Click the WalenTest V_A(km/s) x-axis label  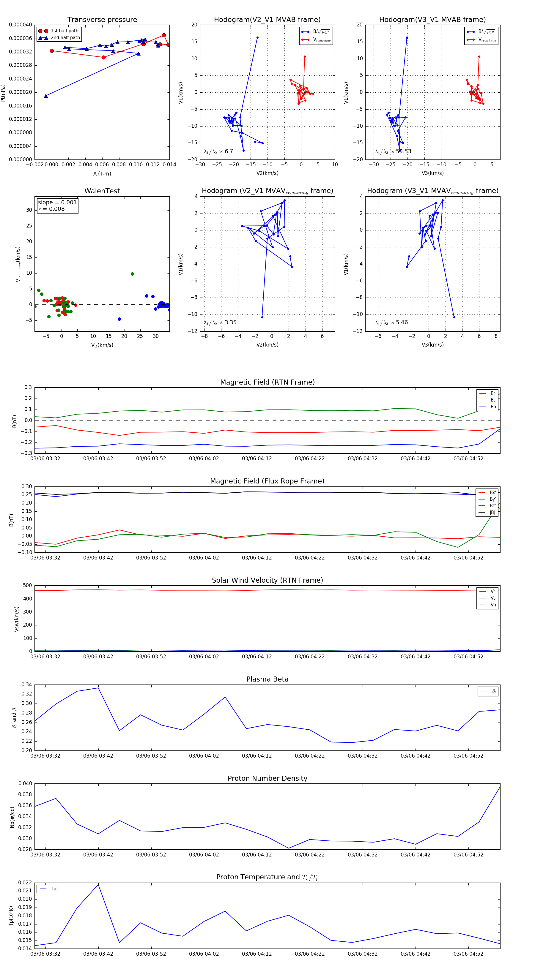(102, 345)
